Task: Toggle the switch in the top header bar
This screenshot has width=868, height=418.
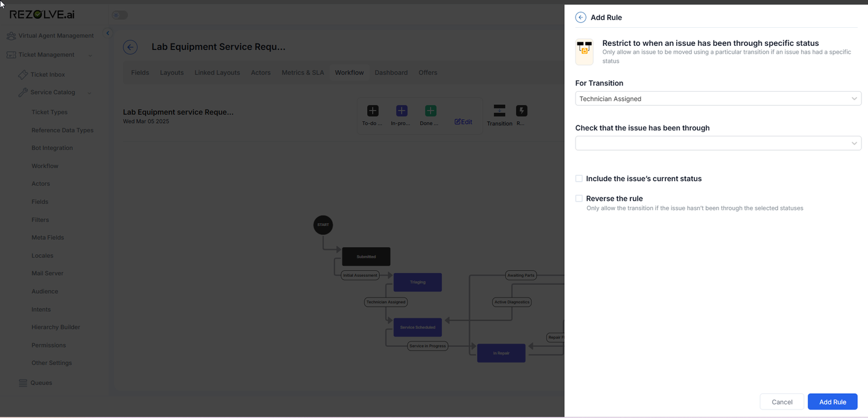Action: click(120, 15)
